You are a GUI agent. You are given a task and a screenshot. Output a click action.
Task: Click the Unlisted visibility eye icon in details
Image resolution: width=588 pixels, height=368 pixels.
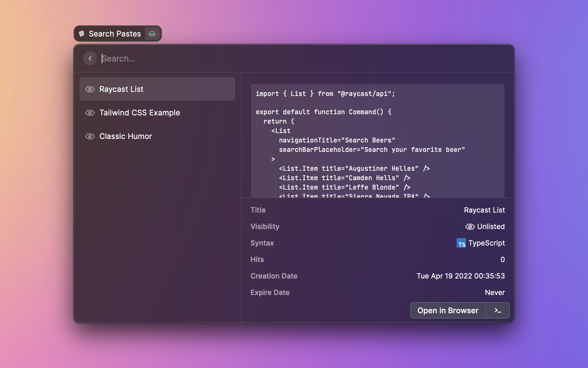470,227
